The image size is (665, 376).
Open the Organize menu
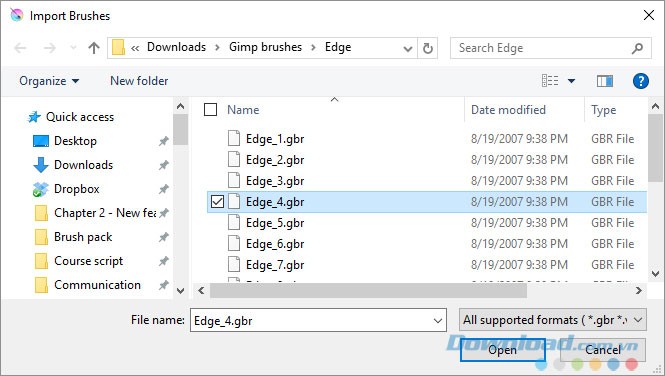tap(49, 81)
